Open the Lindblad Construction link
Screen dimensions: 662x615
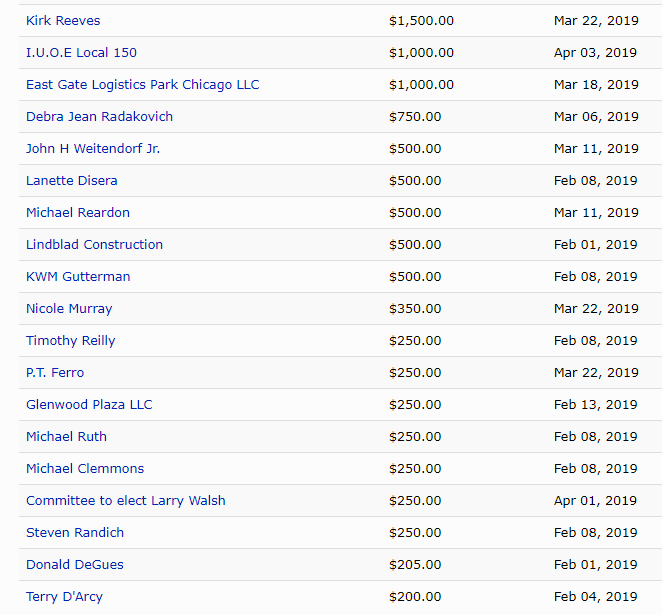[x=94, y=245]
